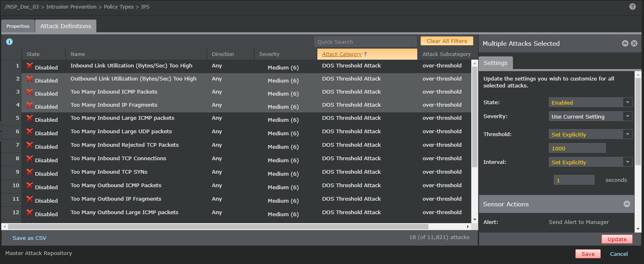This screenshot has width=644, height=264.
Task: Click the horizontal scroll left arrow
Action: pos(4,226)
